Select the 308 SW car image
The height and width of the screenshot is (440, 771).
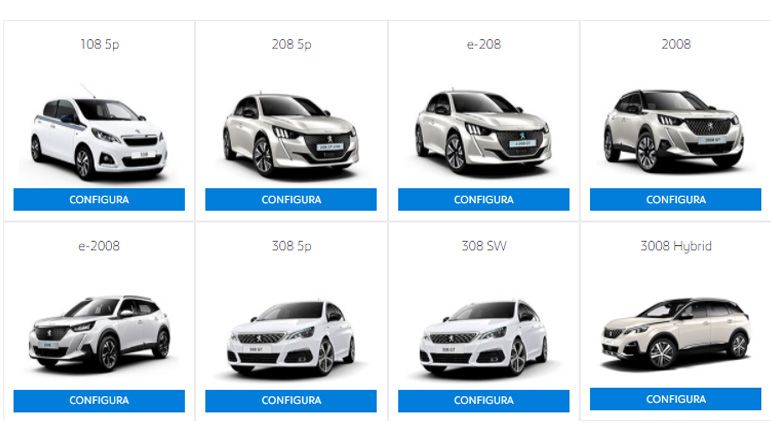[484, 338]
